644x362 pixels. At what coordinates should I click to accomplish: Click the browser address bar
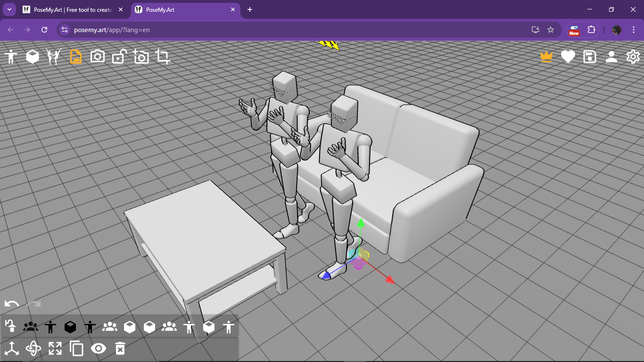(189, 29)
